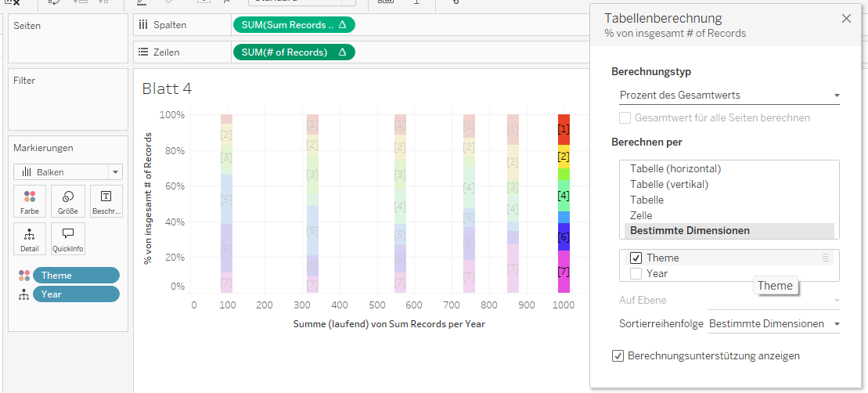The image size is (868, 393).
Task: Click the Blatt 4 sheet title
Action: pyautogui.click(x=167, y=89)
